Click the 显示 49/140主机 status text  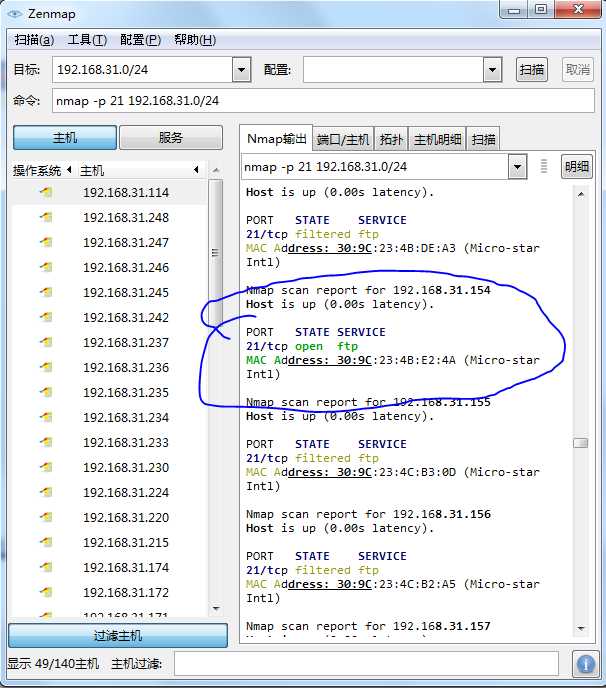click(53, 663)
